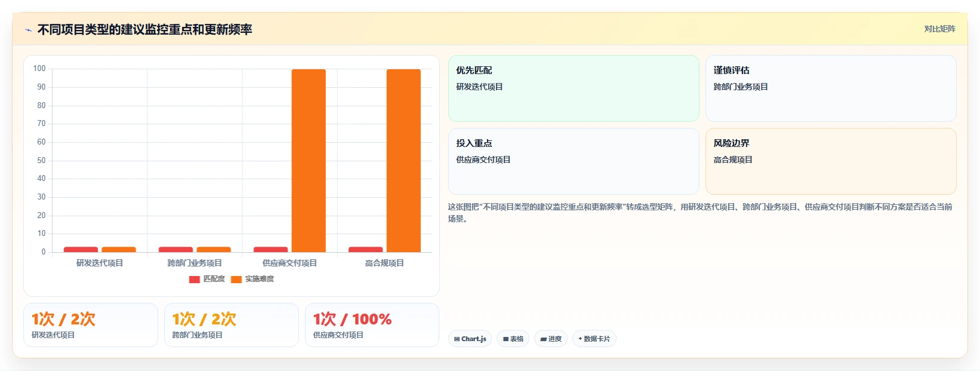
Task: Click the 50 y-axis value
Action: [x=41, y=160]
